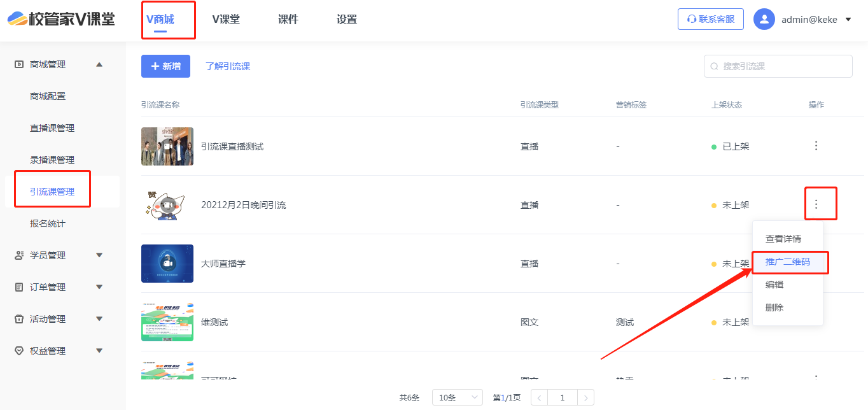Go to previous page arrow
The image size is (868, 410).
click(x=539, y=397)
